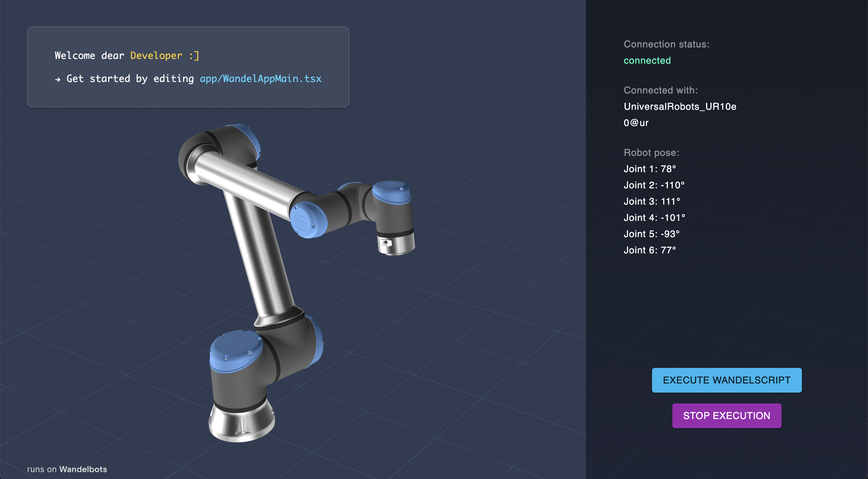868x479 pixels.
Task: Select the Joint 5: -93° value
Action: (x=651, y=234)
